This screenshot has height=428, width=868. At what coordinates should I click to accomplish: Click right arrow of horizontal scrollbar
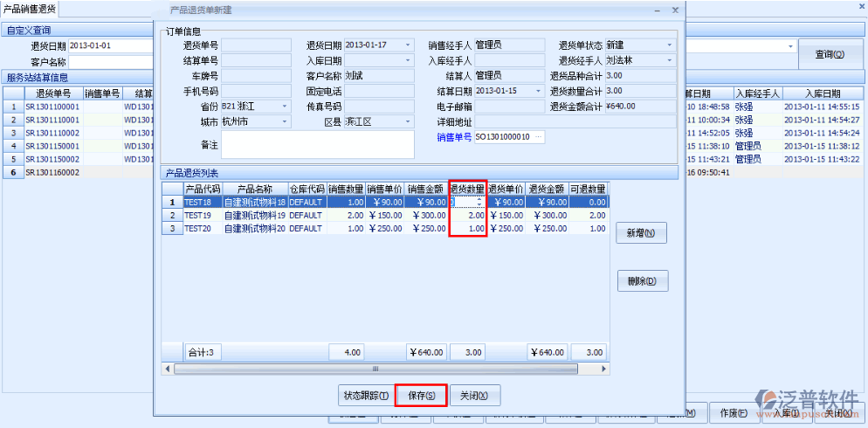click(x=601, y=369)
